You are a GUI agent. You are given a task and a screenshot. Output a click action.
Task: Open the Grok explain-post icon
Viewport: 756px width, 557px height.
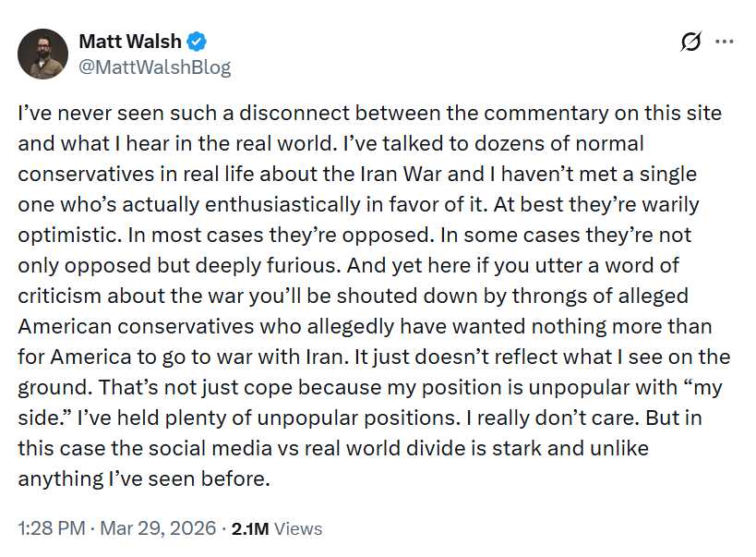(x=690, y=42)
